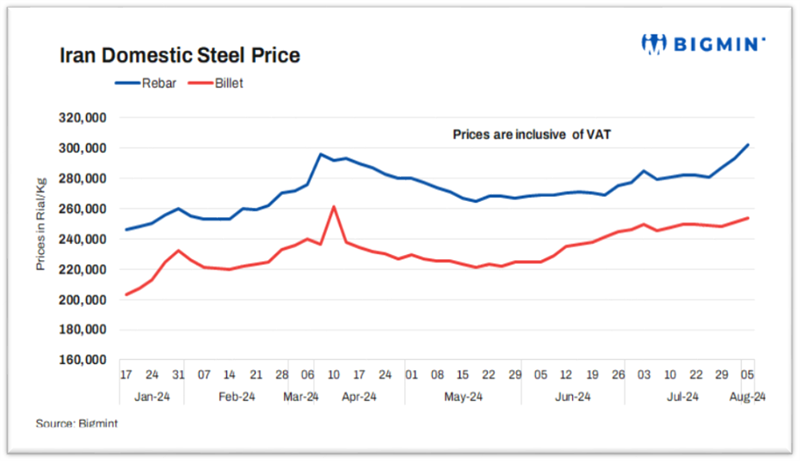This screenshot has width=800, height=461.
Task: Click the Rebar line endpoint at 05 Aug
Action: 747,145
